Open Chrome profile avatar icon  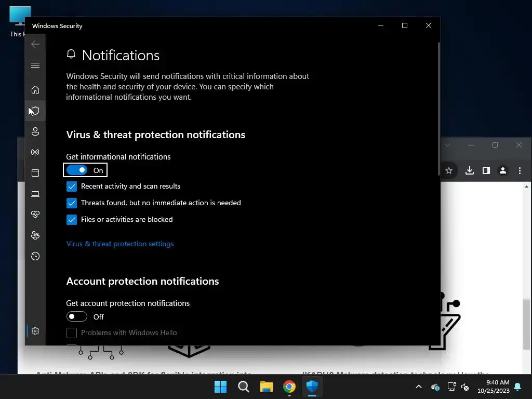click(503, 170)
